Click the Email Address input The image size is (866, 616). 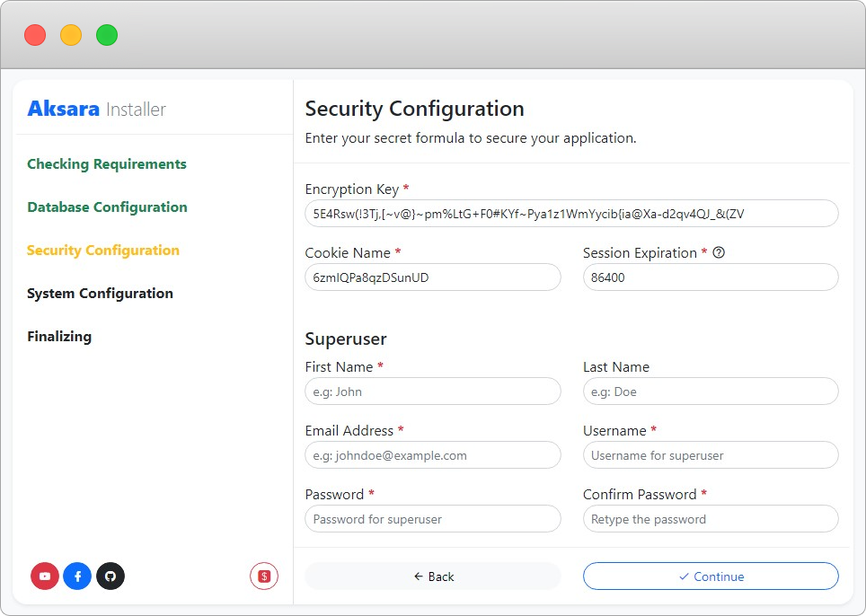433,455
